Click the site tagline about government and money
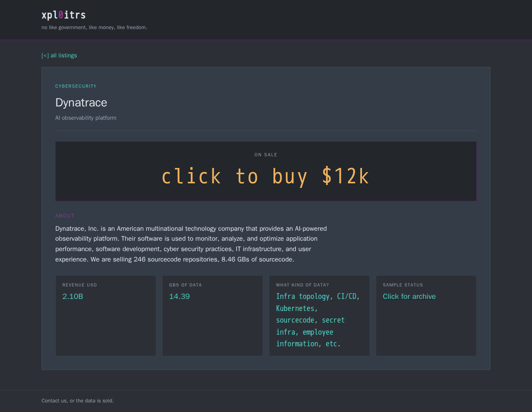532x412 pixels. point(94,27)
